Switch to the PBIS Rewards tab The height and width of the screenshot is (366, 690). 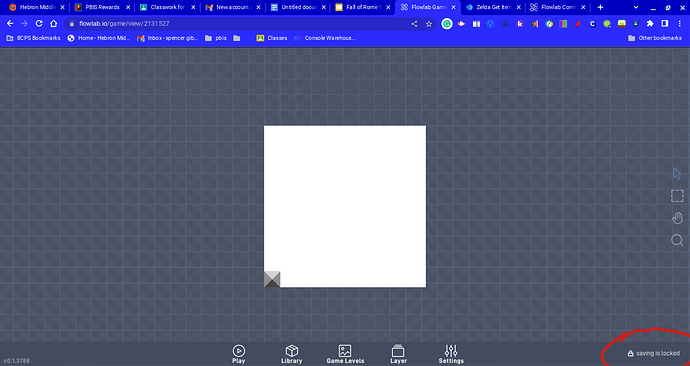coord(102,7)
